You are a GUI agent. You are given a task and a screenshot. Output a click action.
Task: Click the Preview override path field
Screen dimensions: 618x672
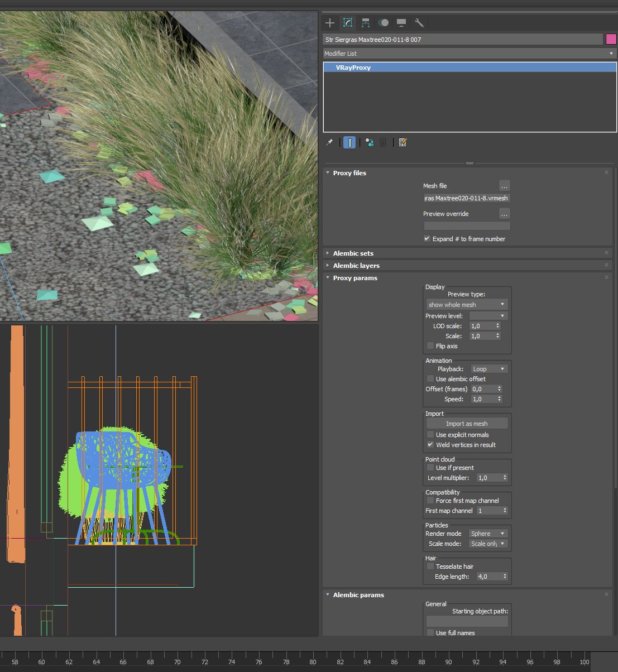coord(467,226)
